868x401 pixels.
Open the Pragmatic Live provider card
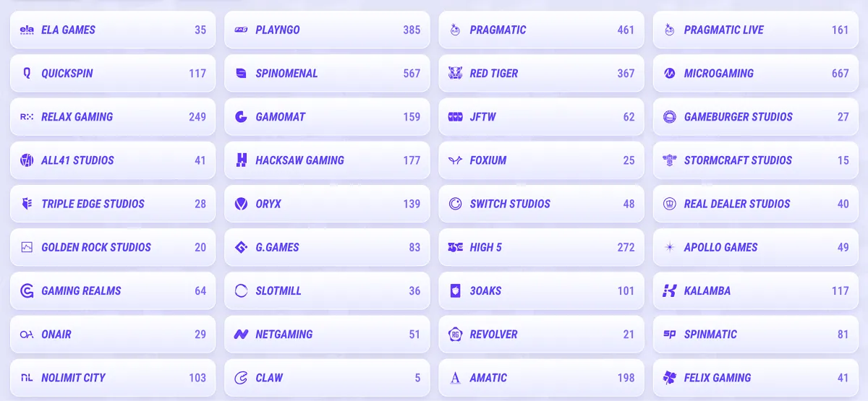(x=756, y=30)
